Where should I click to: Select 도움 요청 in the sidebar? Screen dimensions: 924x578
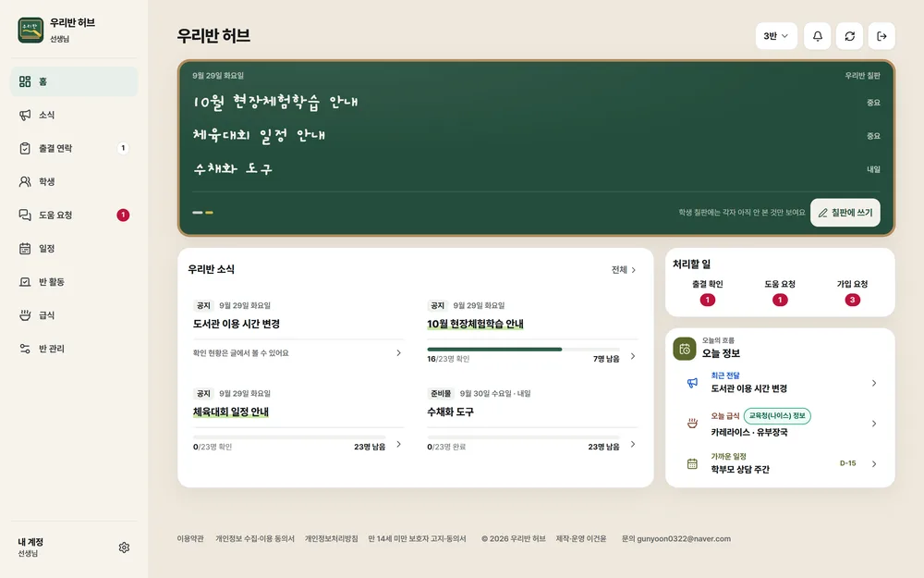coord(74,215)
